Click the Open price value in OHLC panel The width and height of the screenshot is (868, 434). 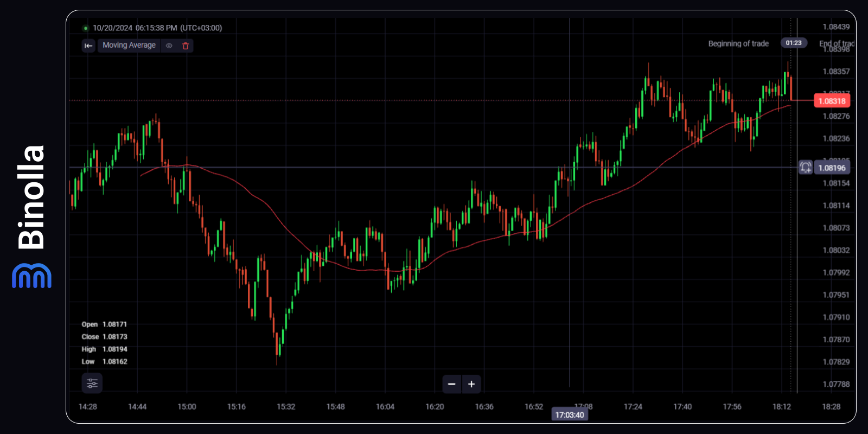(115, 324)
